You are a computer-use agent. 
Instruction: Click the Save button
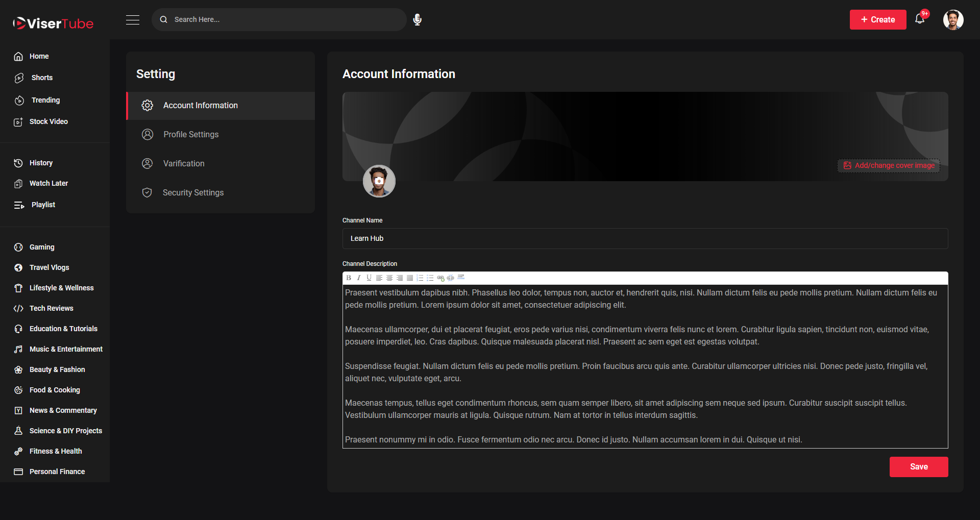pos(918,466)
